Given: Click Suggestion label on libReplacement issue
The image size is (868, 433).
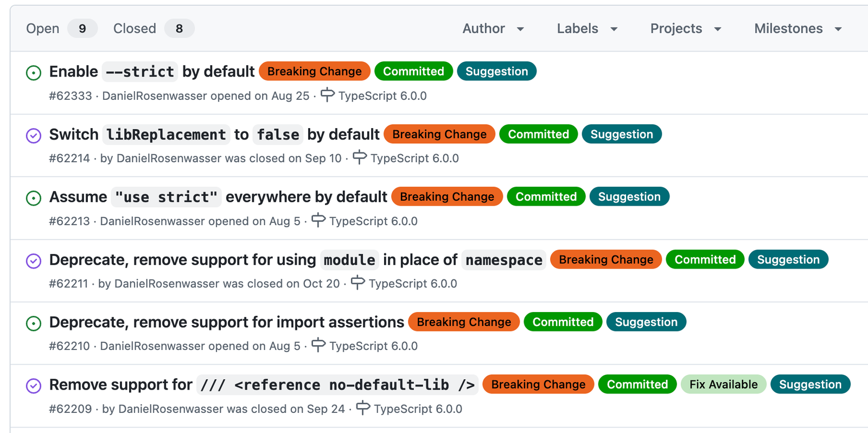Looking at the screenshot, I should coord(622,134).
